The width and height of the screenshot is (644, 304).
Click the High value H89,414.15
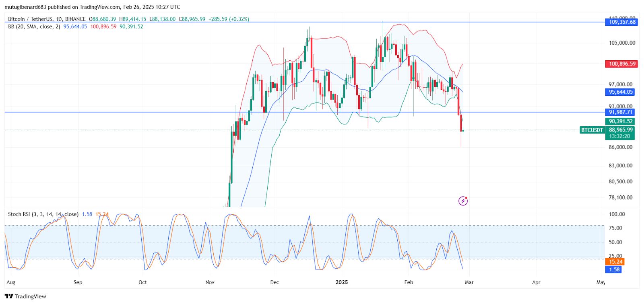133,19
